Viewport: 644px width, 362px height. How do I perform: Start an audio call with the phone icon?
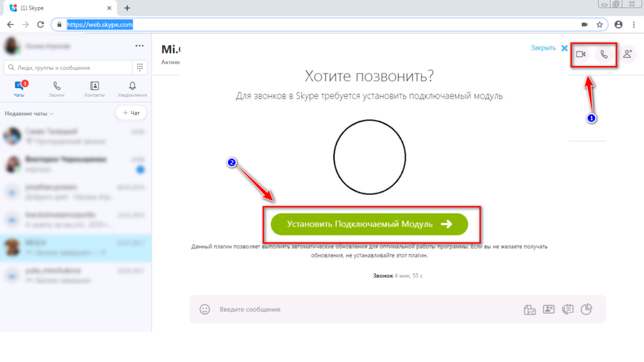pos(604,54)
